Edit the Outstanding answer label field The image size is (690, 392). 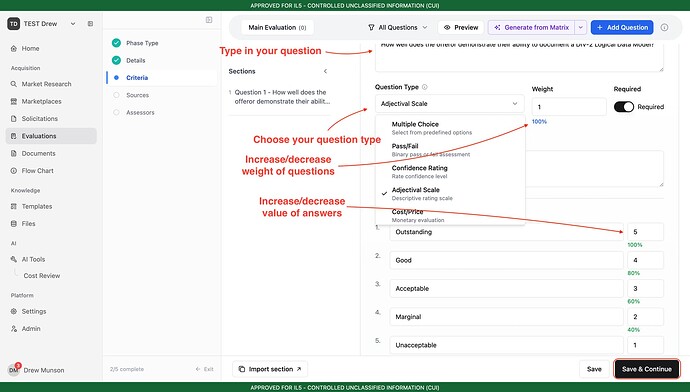tap(506, 232)
